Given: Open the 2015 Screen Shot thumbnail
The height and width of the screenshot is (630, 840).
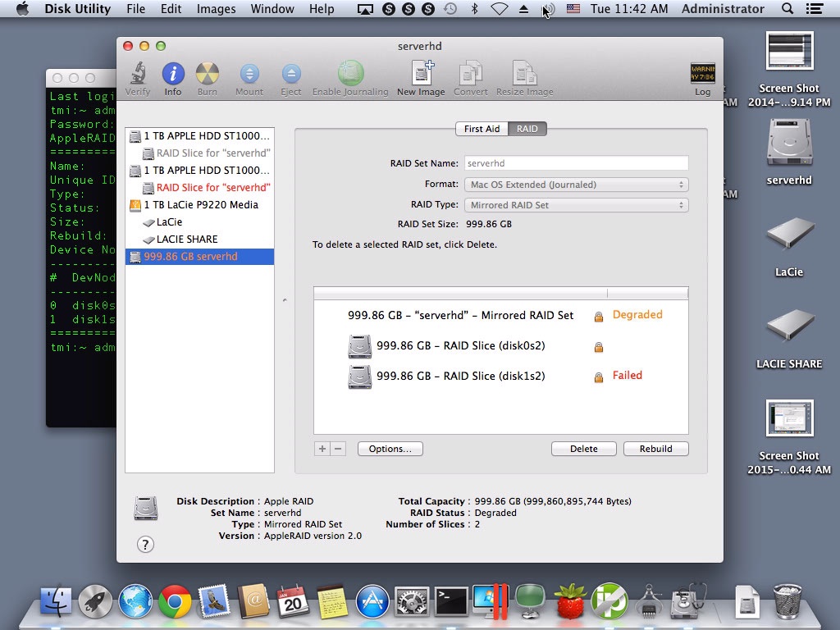Looking at the screenshot, I should 790,418.
